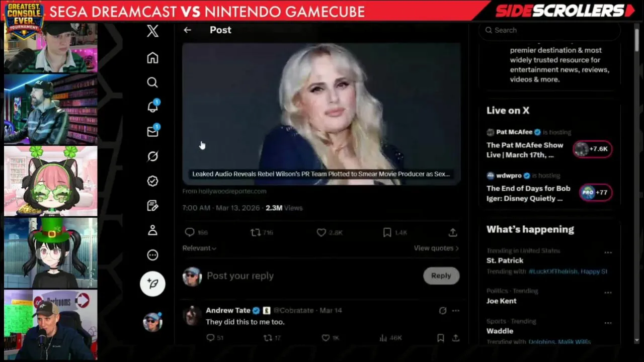The width and height of the screenshot is (644, 362).
Task: Click 2.3M Views count
Action: coord(284,208)
